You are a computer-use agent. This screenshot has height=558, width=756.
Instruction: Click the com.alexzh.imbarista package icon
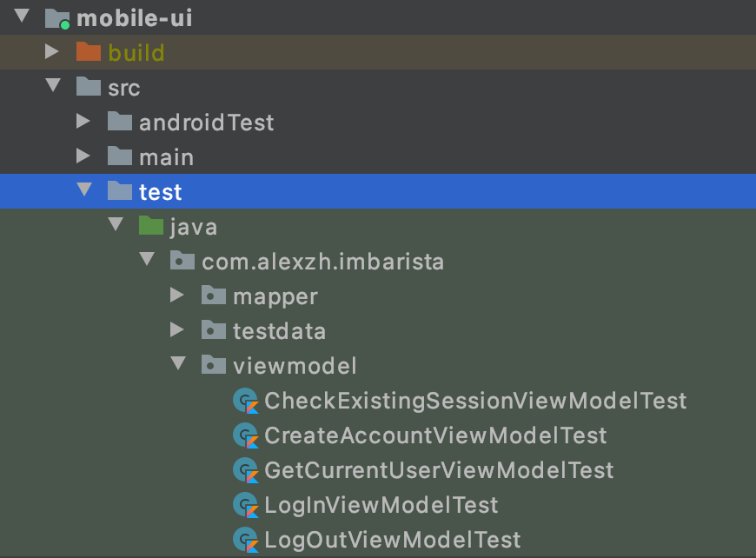click(x=182, y=261)
